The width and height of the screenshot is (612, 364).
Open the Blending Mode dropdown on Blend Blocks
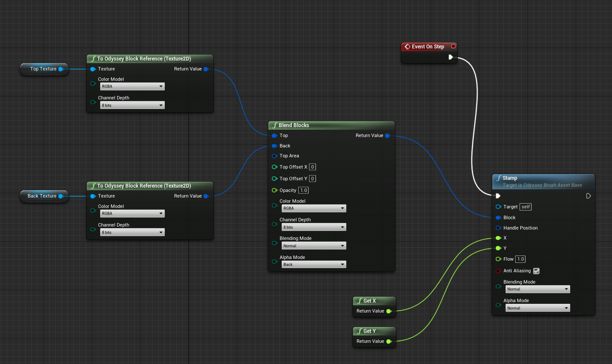point(314,246)
